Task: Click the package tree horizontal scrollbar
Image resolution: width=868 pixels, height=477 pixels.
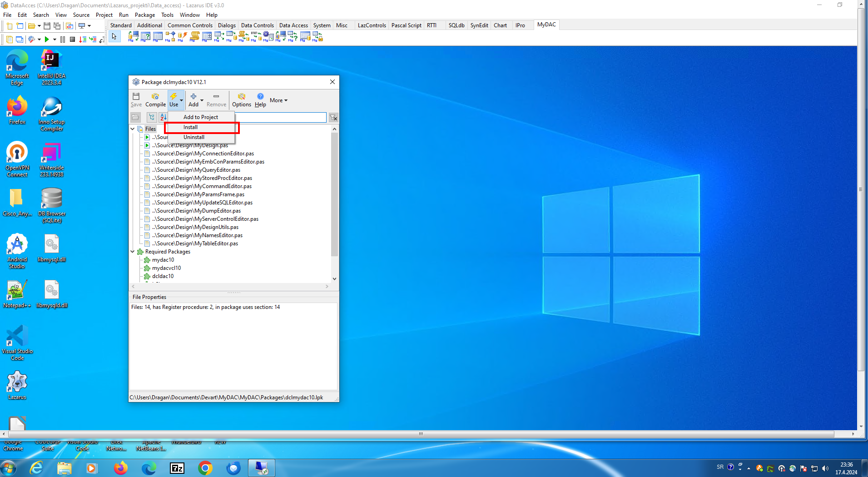Action: (229, 287)
